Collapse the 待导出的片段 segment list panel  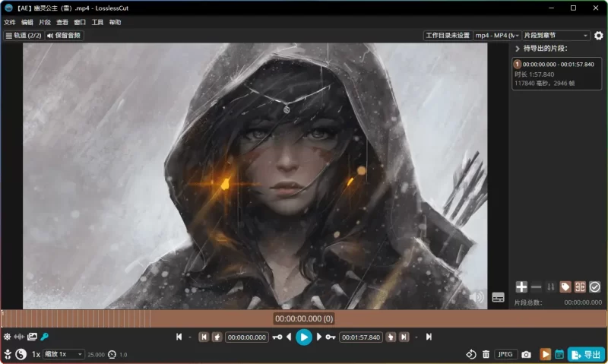coord(518,49)
